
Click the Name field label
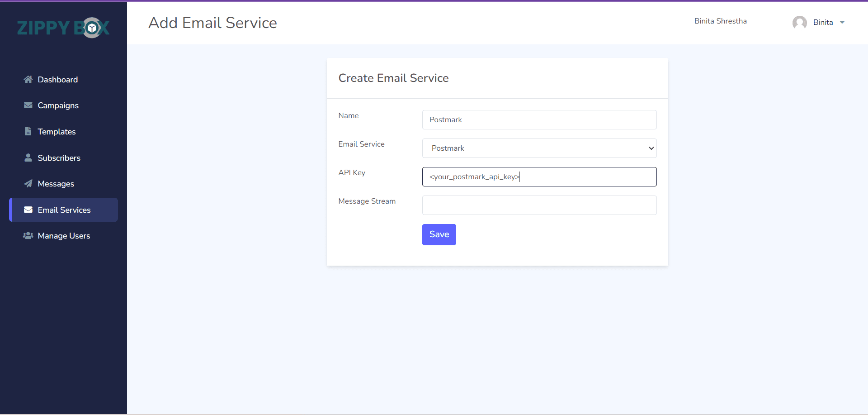[348, 115]
